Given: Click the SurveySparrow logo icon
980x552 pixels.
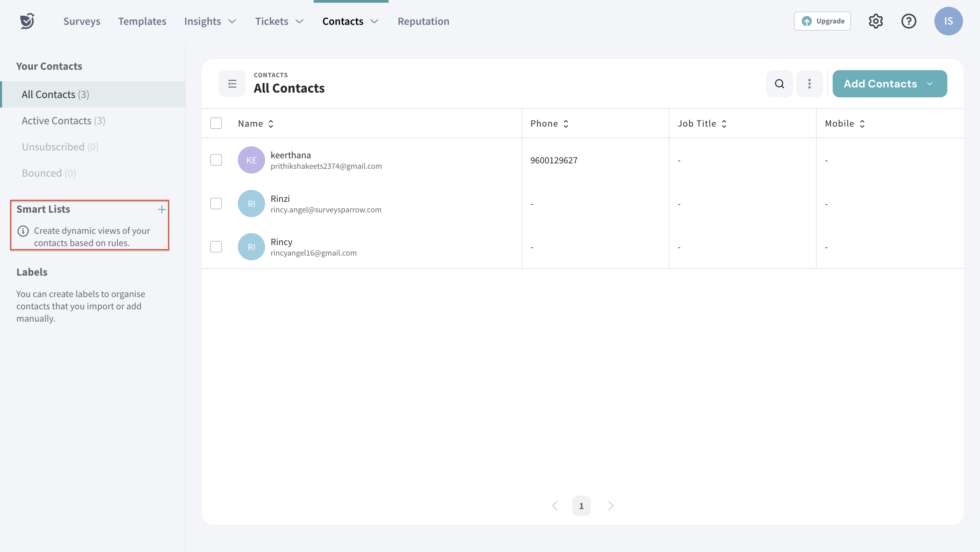Looking at the screenshot, I should [x=27, y=21].
